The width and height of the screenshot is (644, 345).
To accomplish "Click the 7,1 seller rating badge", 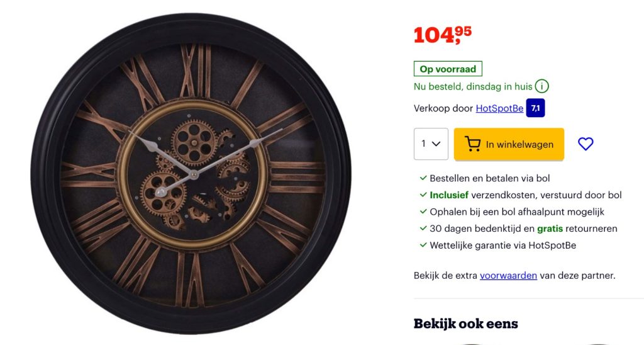I will [x=535, y=108].
